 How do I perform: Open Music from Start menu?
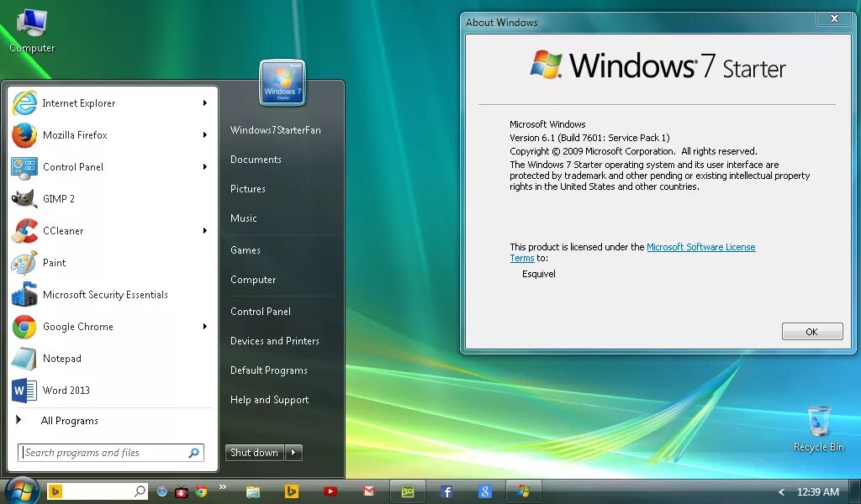coord(244,218)
